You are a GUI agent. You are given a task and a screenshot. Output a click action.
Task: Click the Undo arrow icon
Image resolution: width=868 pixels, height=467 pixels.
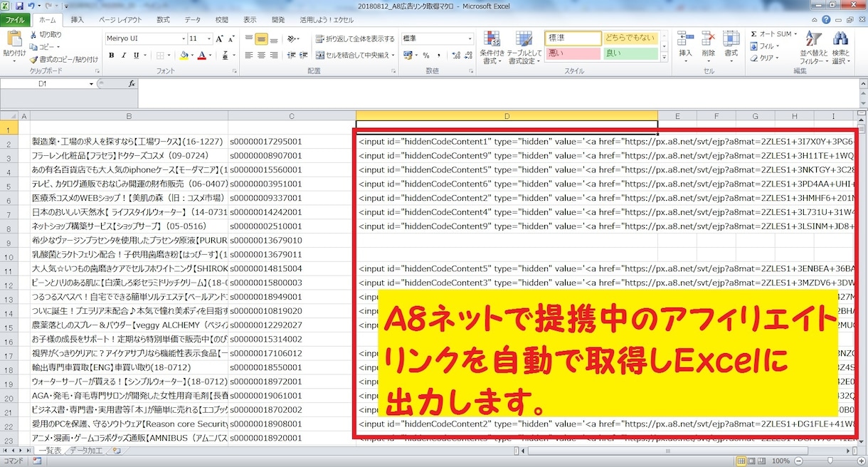(33, 6)
